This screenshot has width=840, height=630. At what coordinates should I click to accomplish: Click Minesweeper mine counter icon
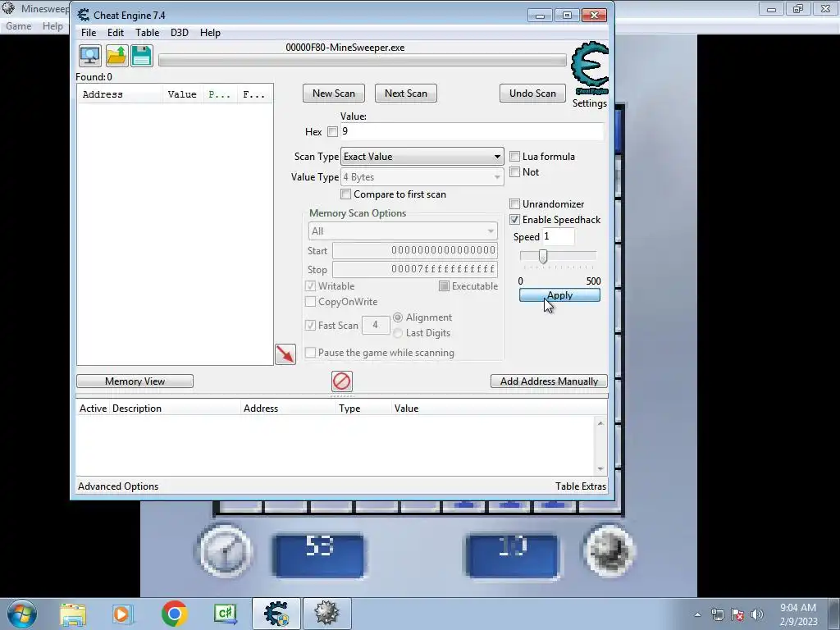coord(609,551)
